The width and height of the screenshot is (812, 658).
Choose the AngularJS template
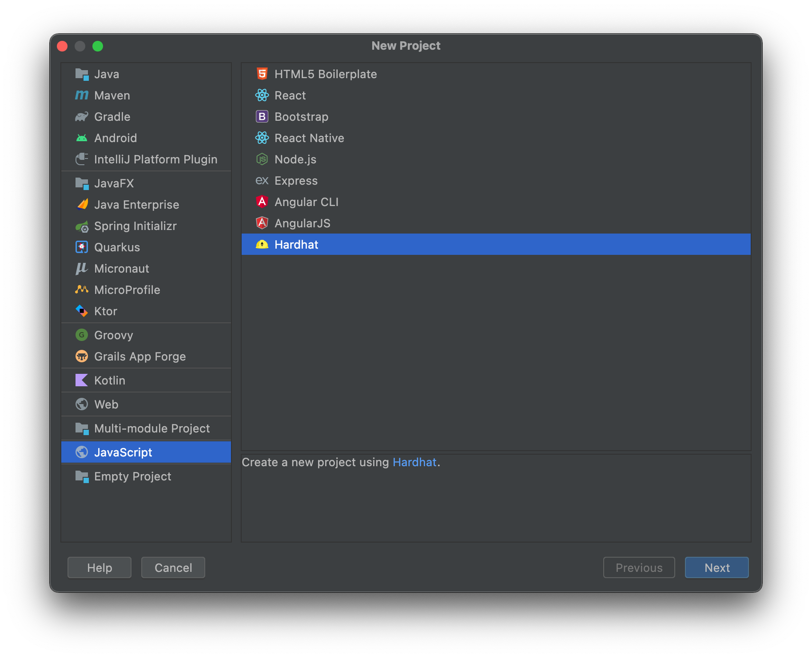496,223
